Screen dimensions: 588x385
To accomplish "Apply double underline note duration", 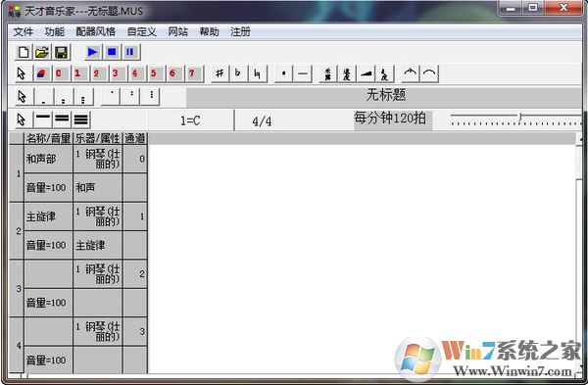I will 62,120.
